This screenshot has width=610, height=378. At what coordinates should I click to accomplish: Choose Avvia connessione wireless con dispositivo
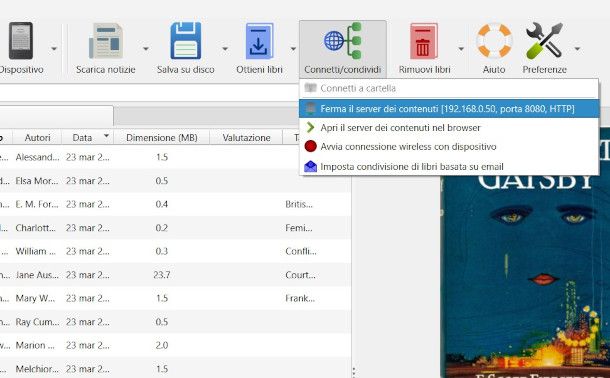(449, 147)
